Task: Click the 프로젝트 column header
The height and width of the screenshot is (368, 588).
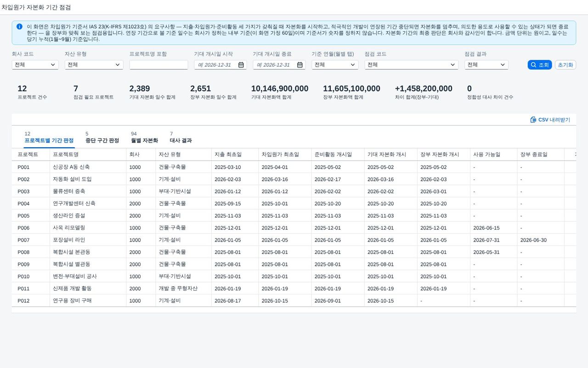Action: pyautogui.click(x=31, y=155)
